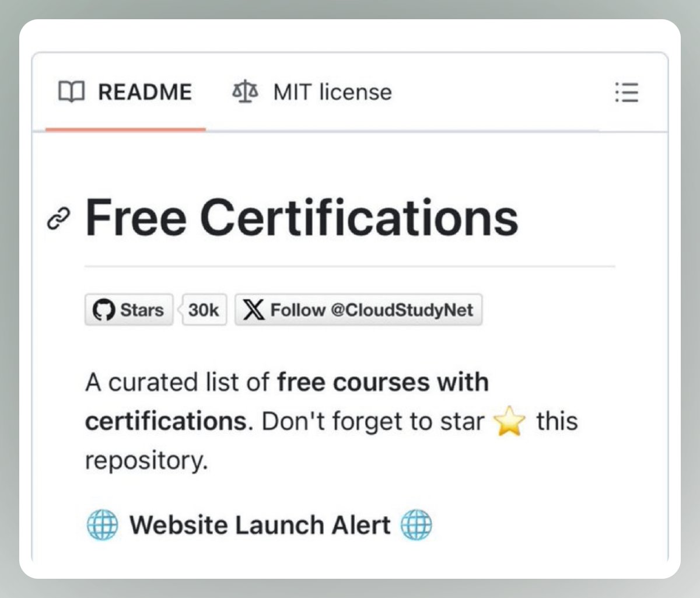The height and width of the screenshot is (598, 700).
Task: Click the Website Launch Alert text
Action: tap(260, 524)
